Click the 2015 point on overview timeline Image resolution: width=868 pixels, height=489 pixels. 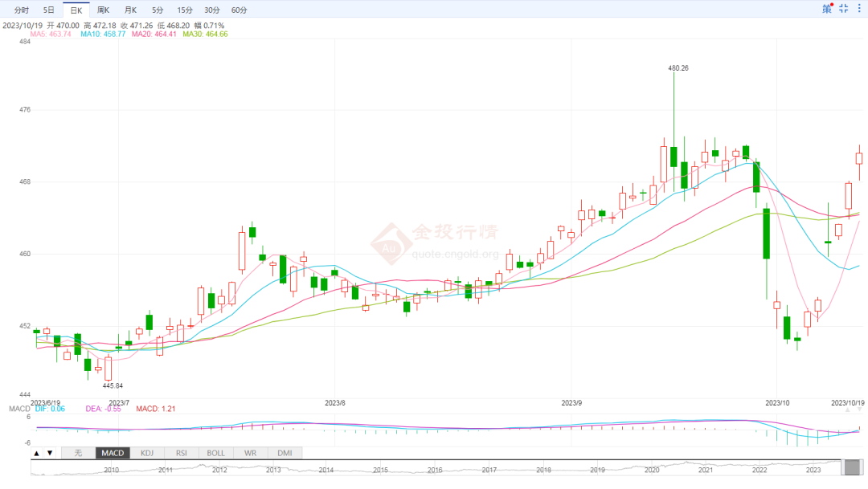pyautogui.click(x=380, y=471)
